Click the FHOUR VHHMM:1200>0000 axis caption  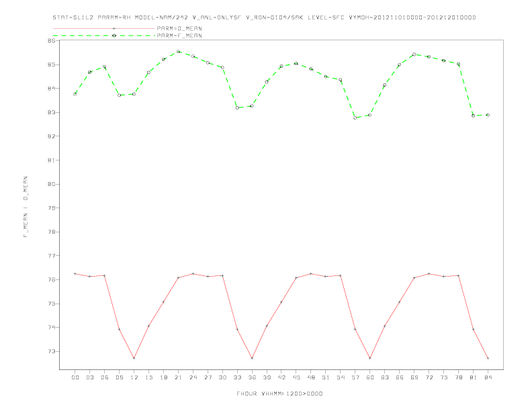tap(279, 394)
